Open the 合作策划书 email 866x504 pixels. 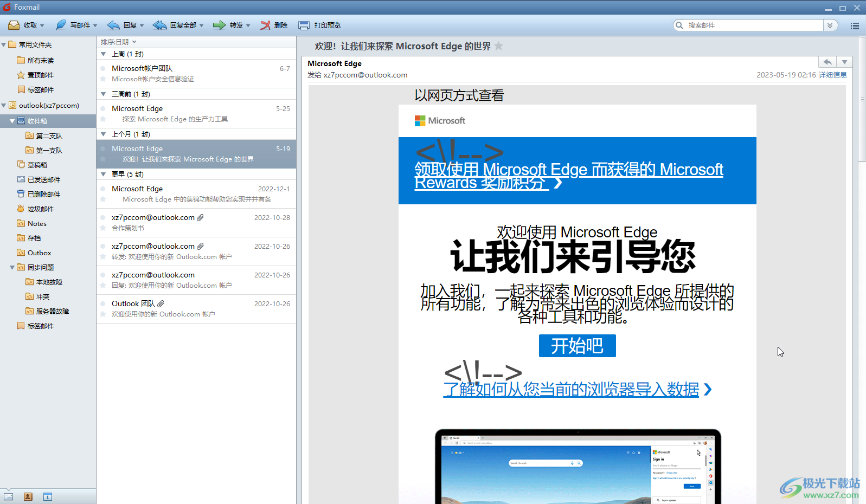coord(196,223)
